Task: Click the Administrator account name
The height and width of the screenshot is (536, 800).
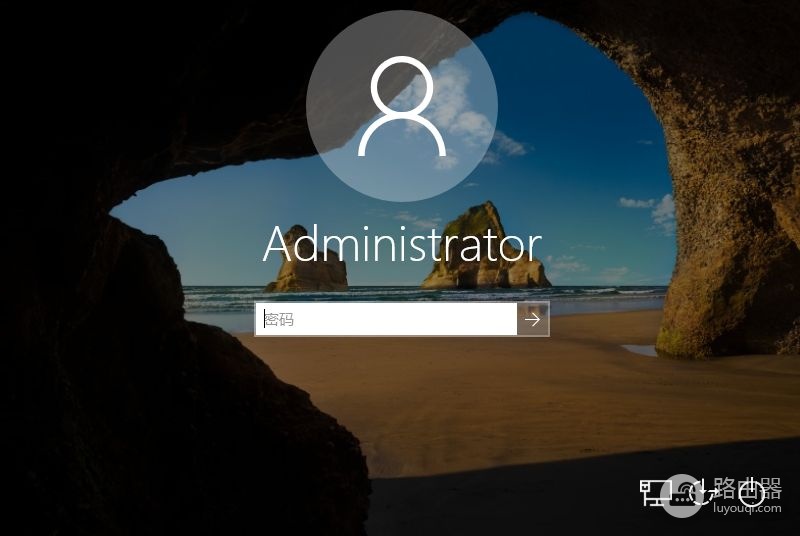Action: [x=402, y=244]
